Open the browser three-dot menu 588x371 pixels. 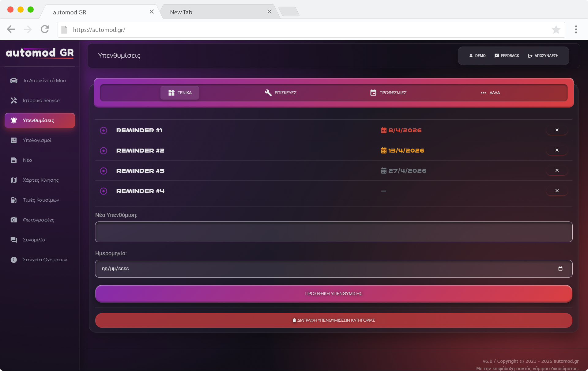pos(576,30)
